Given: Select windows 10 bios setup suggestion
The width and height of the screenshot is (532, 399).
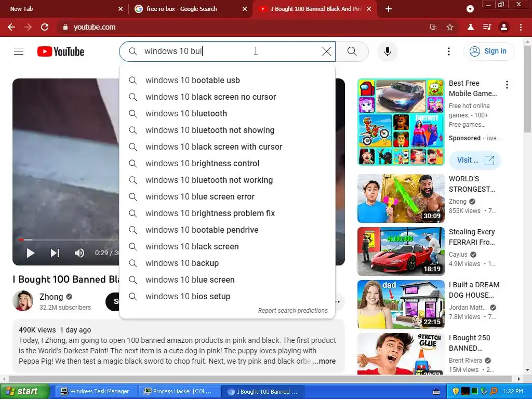Looking at the screenshot, I should [x=228, y=297].
